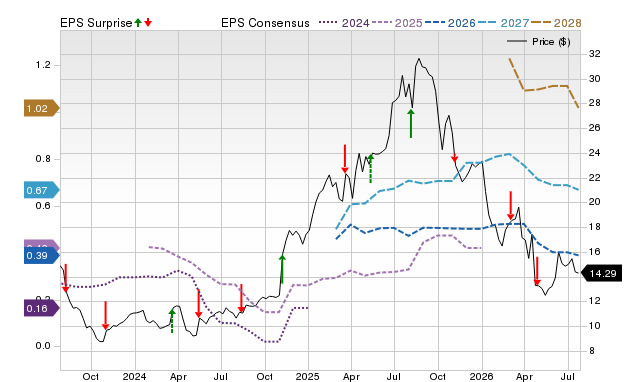Image resolution: width=640 pixels, height=382 pixels.
Task: Click the light blue 0.67 value tag
Action: (41, 190)
